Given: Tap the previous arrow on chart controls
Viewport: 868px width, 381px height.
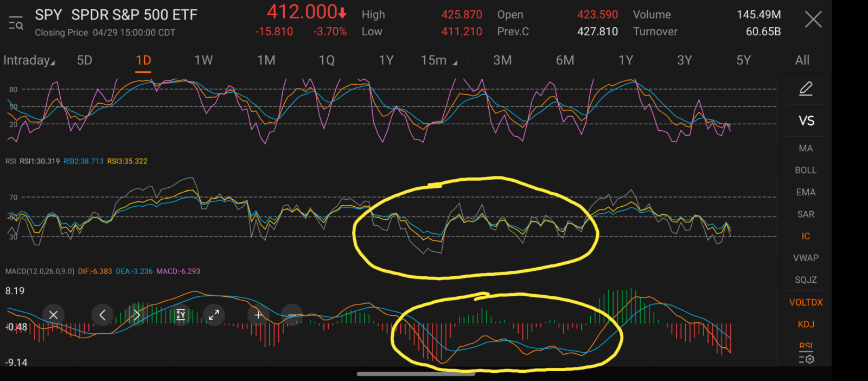Looking at the screenshot, I should pyautogui.click(x=103, y=315).
